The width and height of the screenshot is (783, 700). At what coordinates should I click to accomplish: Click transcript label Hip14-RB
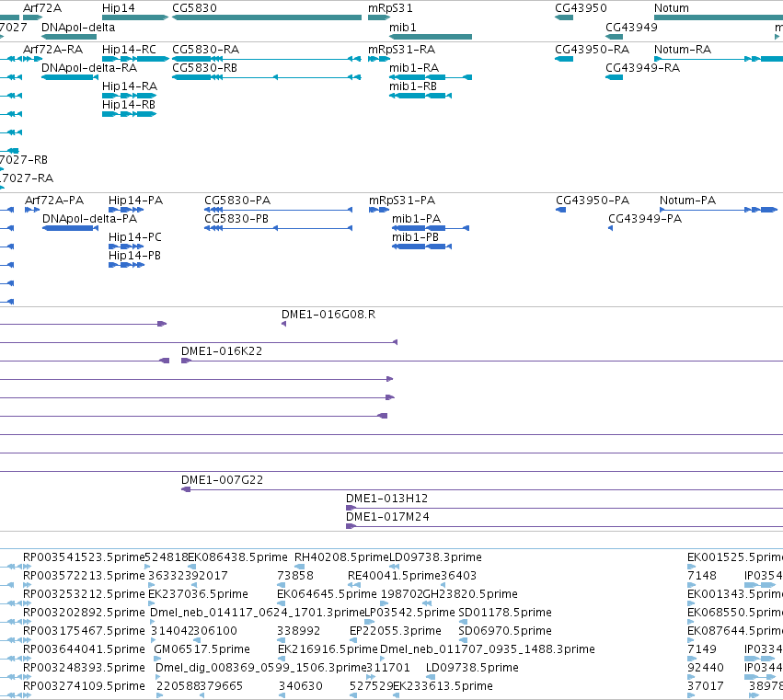coord(128,104)
